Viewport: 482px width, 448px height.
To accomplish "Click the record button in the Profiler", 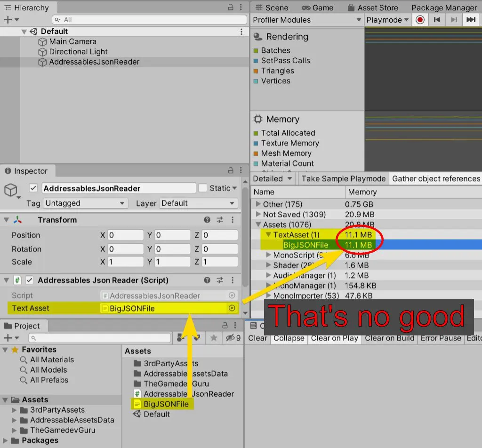I will pyautogui.click(x=419, y=20).
